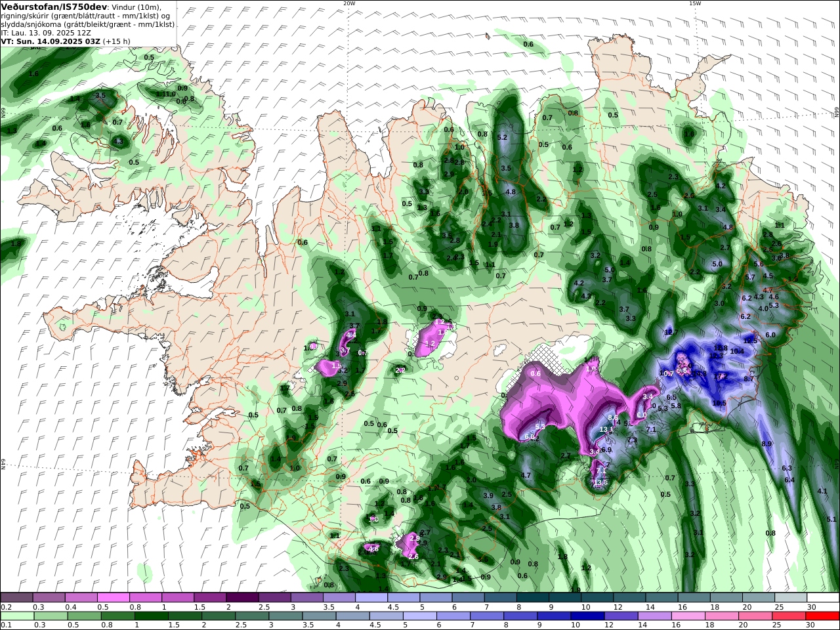Click the '0.1' label under bottom legend row

5,625
